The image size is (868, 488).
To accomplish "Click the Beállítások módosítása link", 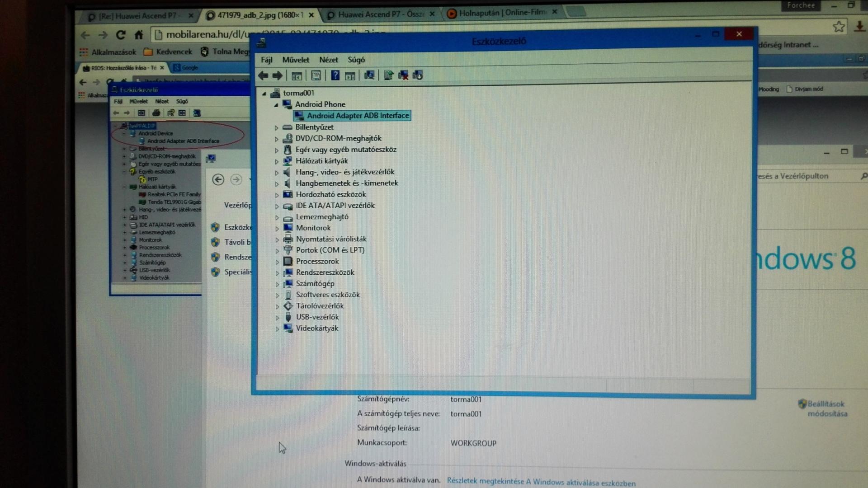I will (x=827, y=409).
